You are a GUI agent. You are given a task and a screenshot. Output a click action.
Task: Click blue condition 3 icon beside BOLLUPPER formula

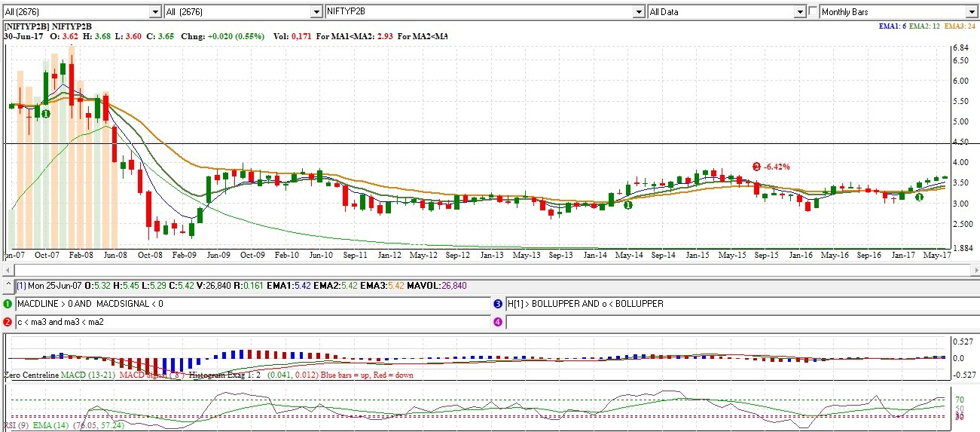(498, 304)
